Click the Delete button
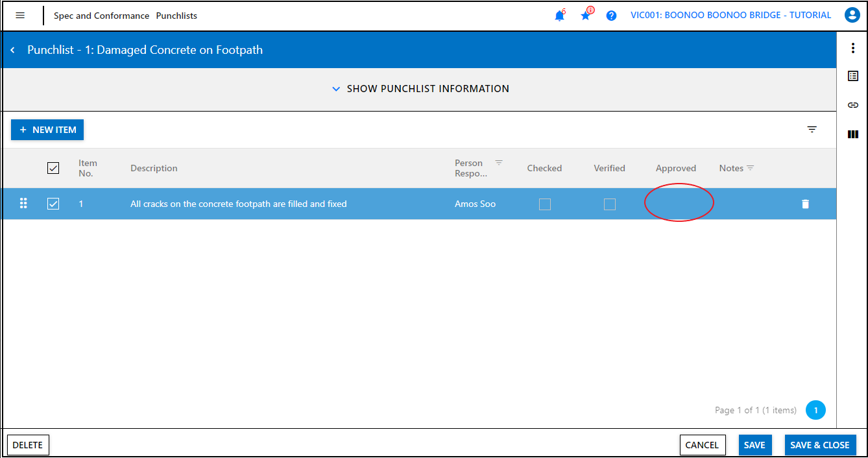 (28, 445)
